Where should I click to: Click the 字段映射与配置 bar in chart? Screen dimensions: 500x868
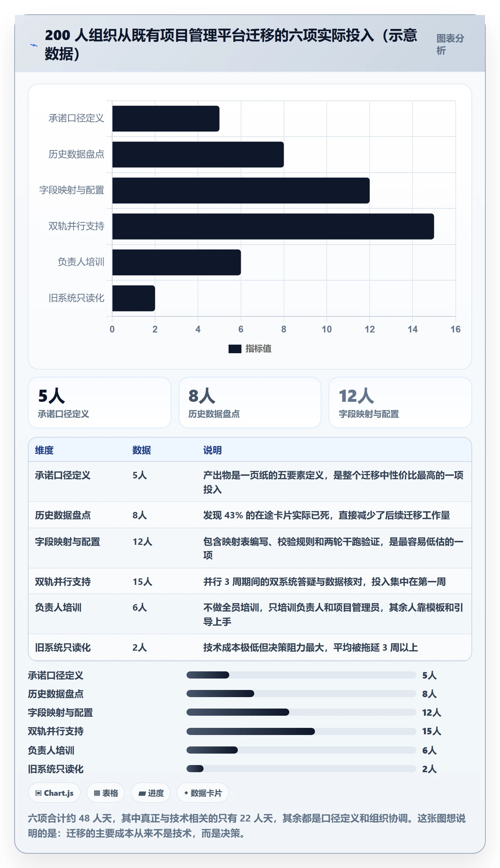tap(241, 191)
